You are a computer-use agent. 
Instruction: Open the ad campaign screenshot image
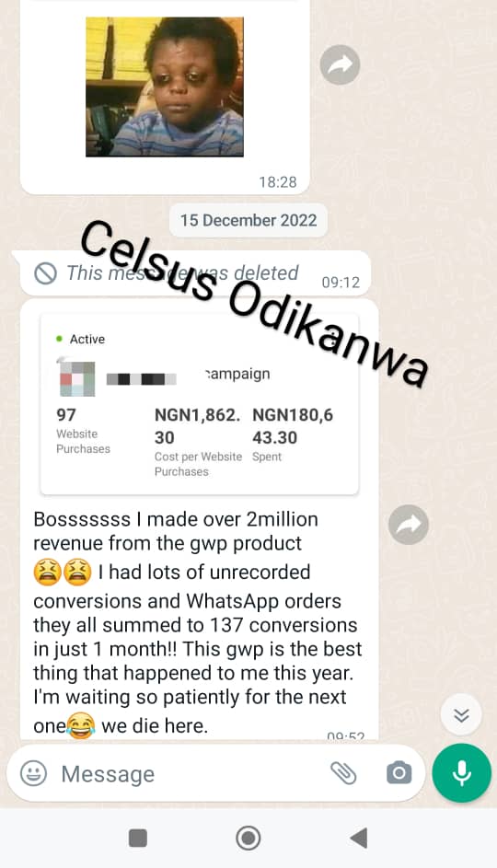(199, 404)
